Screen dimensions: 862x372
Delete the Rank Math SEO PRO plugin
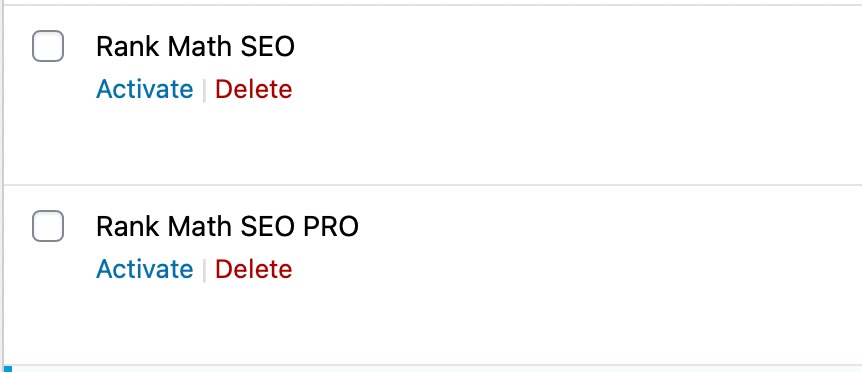point(253,269)
